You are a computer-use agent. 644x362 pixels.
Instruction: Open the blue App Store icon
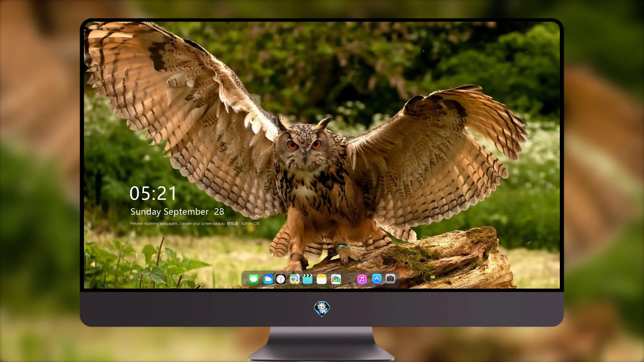click(377, 279)
